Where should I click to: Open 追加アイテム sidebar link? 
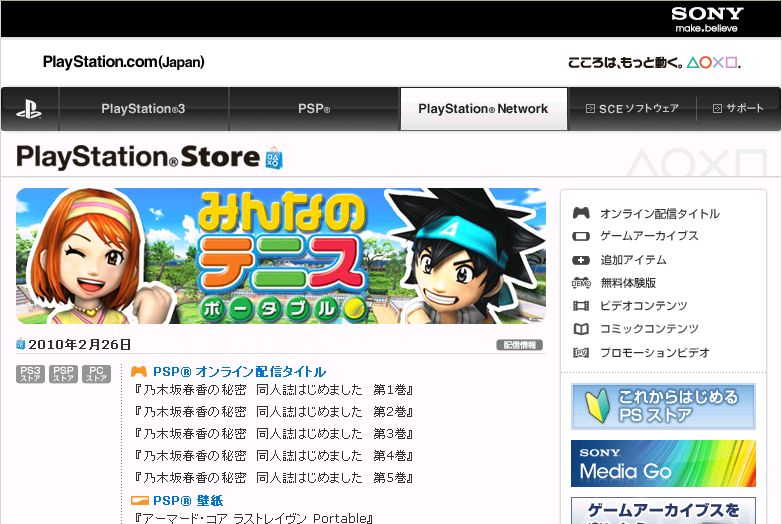[633, 260]
